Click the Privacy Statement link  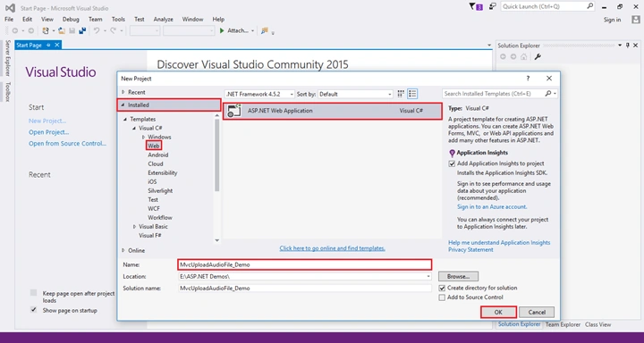(x=470, y=249)
